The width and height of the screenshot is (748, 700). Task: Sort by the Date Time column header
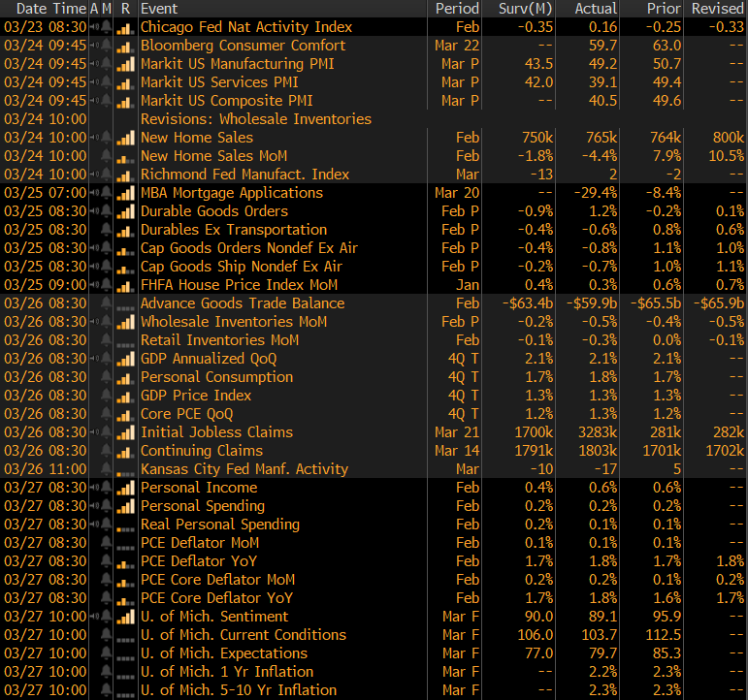click(x=44, y=9)
